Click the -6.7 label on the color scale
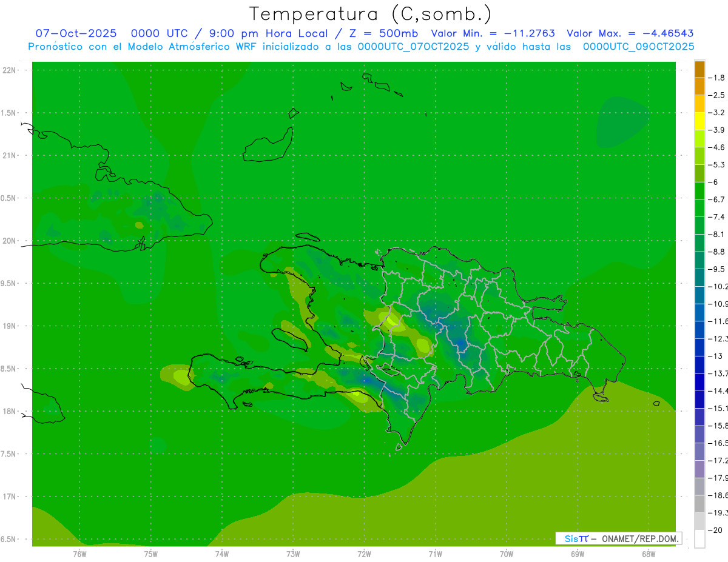This screenshot has width=728, height=562. [718, 199]
